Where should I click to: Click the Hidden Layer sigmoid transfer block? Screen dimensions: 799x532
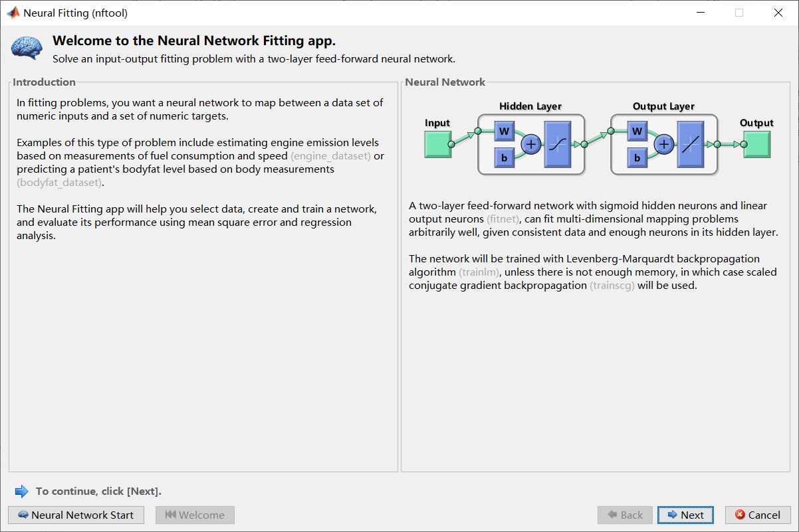click(558, 144)
